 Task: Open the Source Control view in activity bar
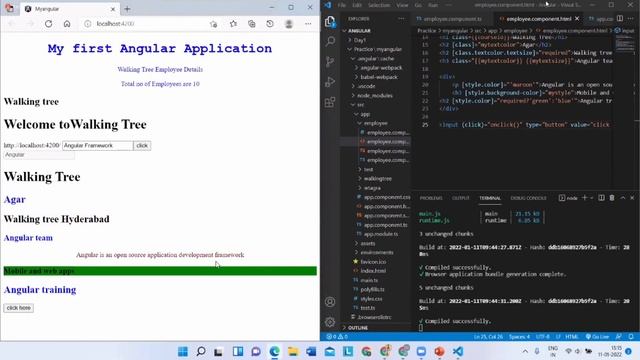point(330,61)
